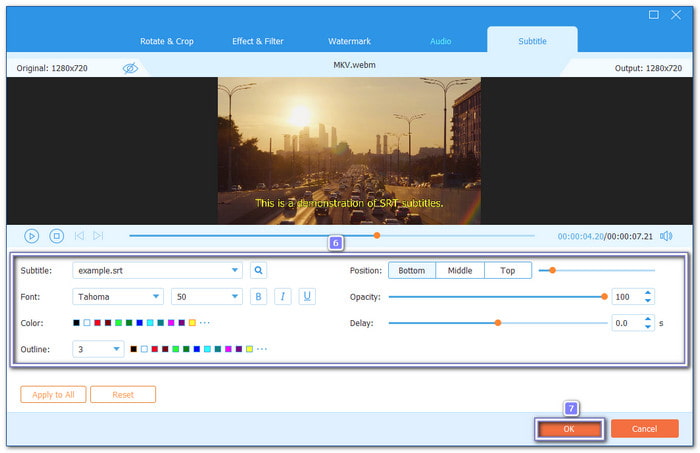Image resolution: width=700 pixels, height=453 pixels.
Task: Stop the video preview
Action: pos(57,236)
